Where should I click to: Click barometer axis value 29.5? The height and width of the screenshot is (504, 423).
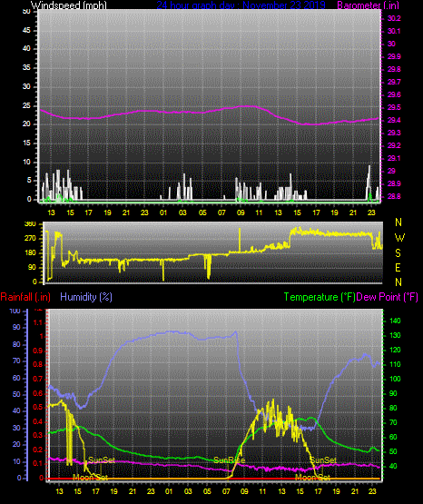[x=394, y=108]
